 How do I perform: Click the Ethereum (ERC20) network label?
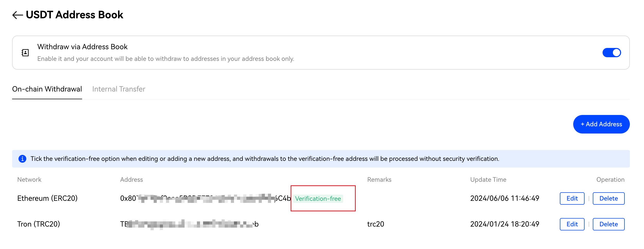(47, 198)
